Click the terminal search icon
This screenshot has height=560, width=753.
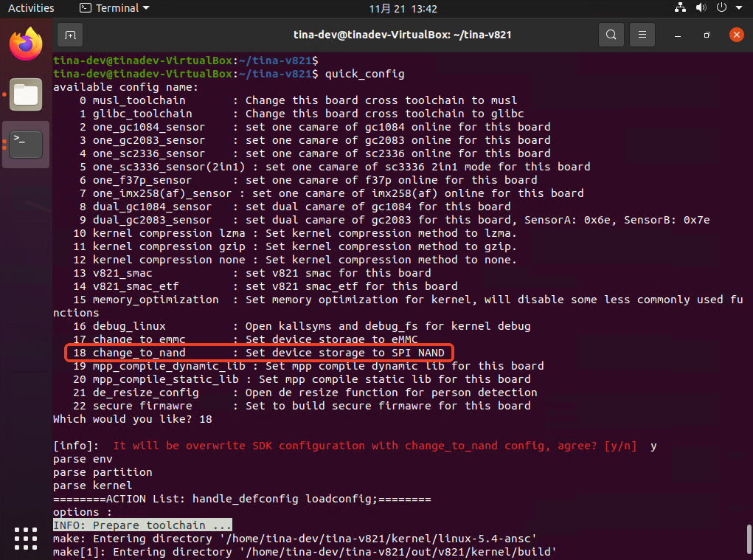(611, 35)
